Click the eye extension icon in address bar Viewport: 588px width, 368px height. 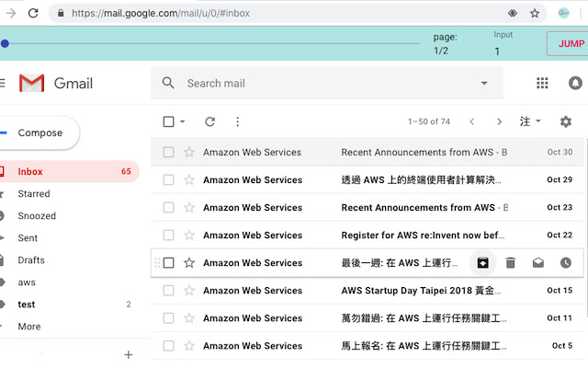(x=513, y=14)
